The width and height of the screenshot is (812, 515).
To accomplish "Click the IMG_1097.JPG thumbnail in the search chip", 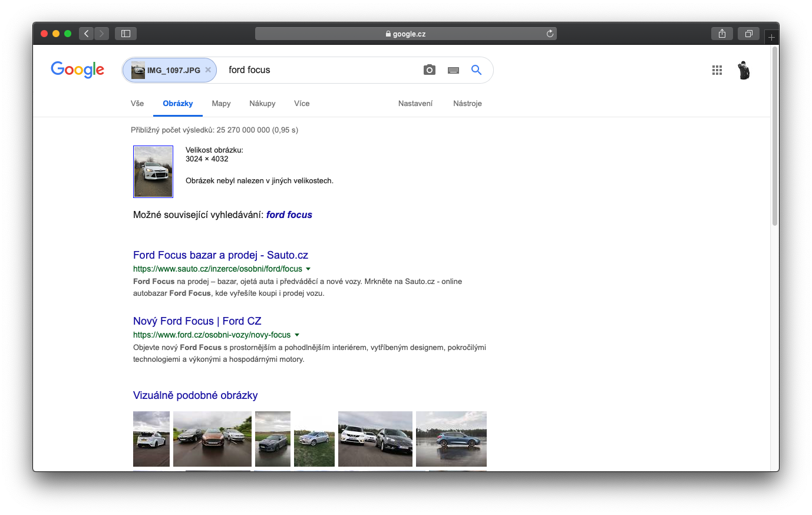I will (x=138, y=70).
